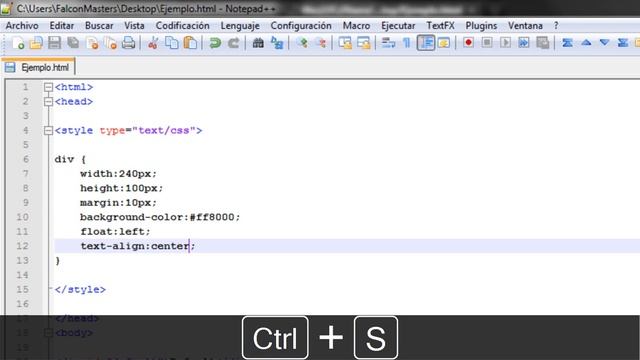Open the Plugins menu
The image size is (640, 360).
coord(481,26)
